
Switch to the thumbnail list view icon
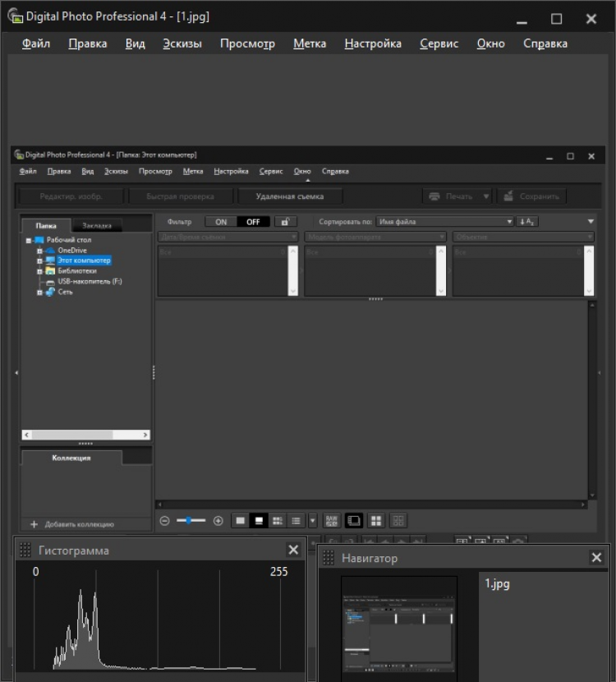tap(296, 520)
